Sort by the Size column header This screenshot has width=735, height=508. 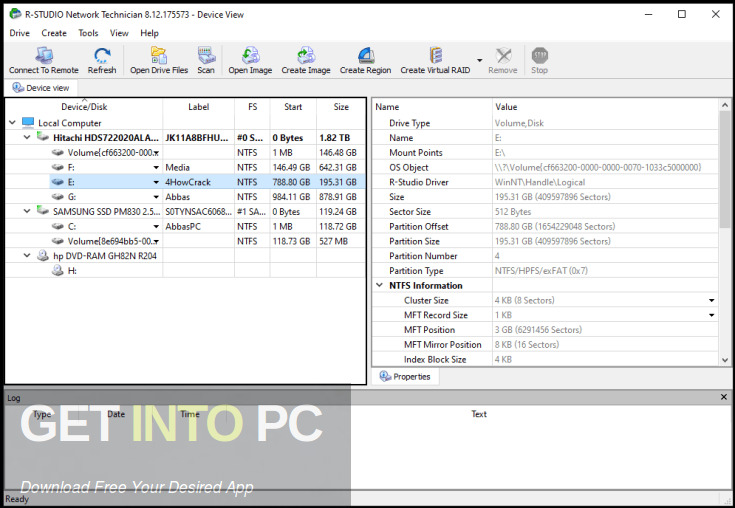341,107
